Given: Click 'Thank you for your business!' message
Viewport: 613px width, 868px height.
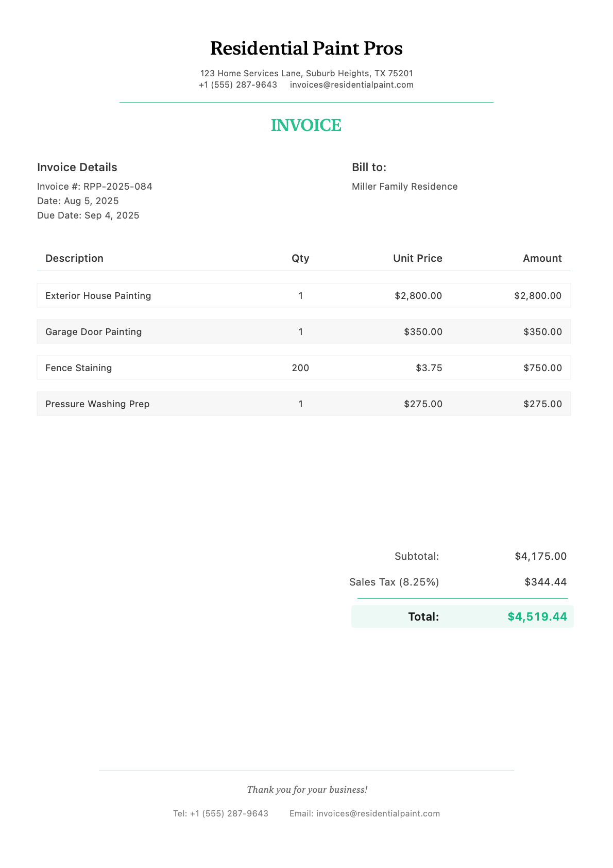Looking at the screenshot, I should click(307, 790).
